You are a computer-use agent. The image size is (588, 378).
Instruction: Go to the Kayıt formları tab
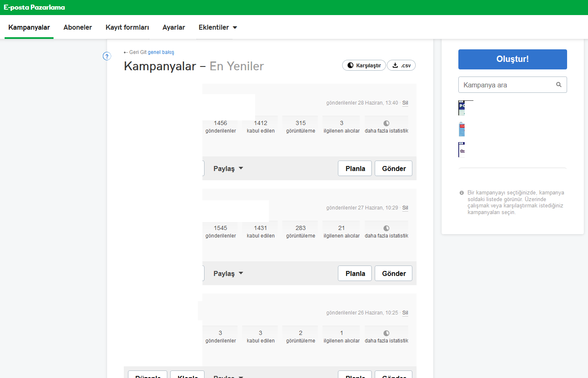pyautogui.click(x=127, y=27)
